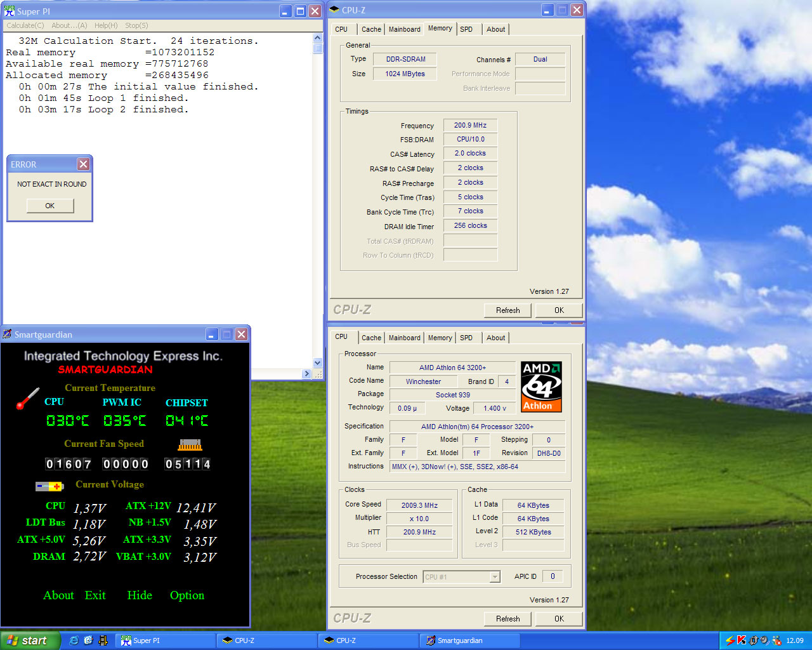Click Refresh in the upper CPU-Z Memory window
Image resolution: width=812 pixels, height=650 pixels.
point(508,310)
